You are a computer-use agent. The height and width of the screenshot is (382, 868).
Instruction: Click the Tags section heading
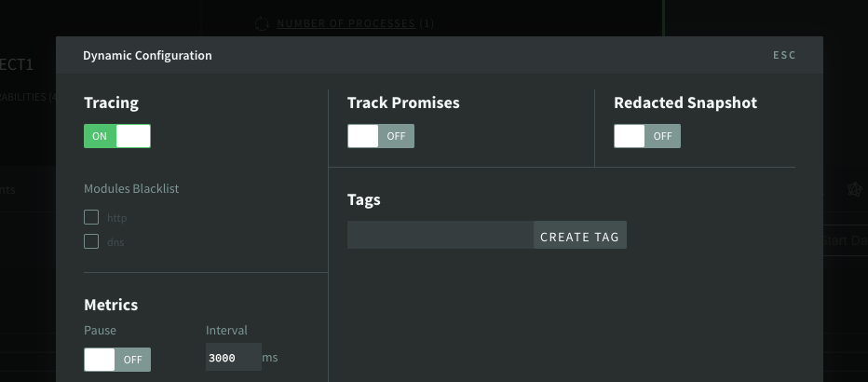364,199
